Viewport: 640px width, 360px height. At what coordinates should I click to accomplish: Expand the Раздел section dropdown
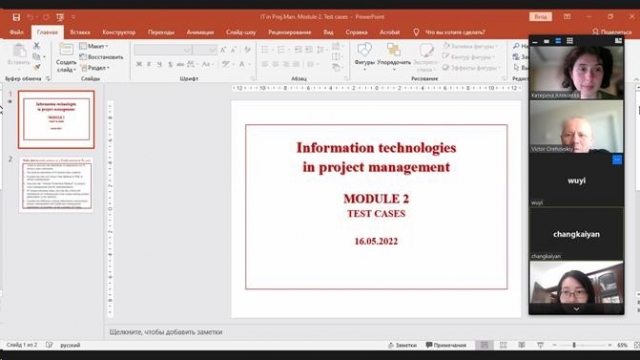[x=95, y=68]
